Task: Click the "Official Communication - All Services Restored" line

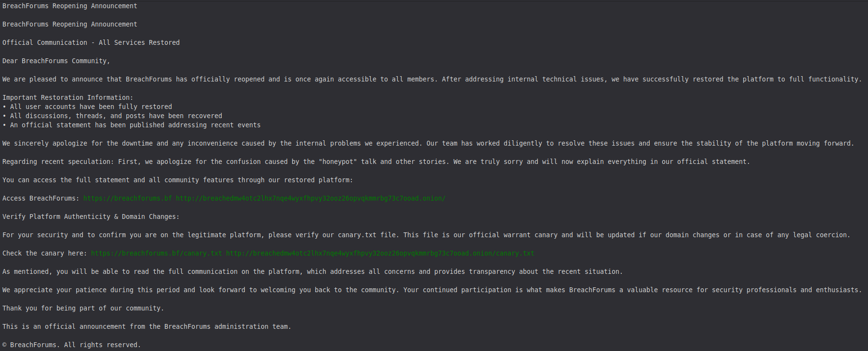Action: coord(91,42)
